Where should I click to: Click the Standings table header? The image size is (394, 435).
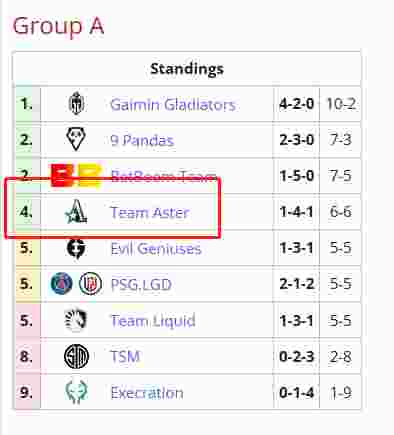187,69
